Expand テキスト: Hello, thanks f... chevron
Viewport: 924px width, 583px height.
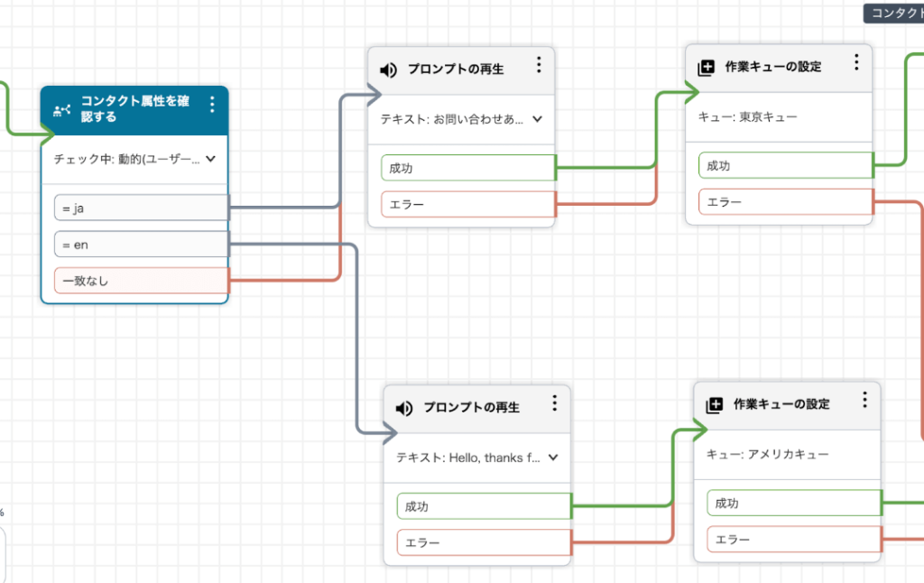553,458
